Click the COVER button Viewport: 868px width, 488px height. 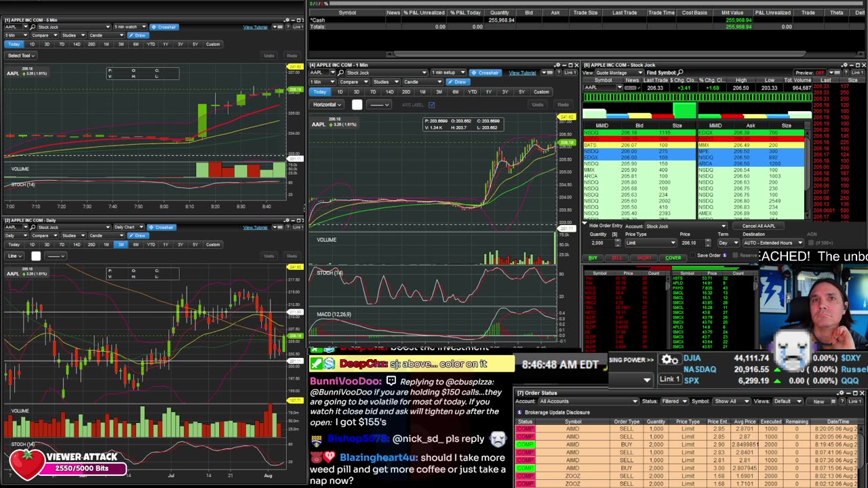click(673, 258)
